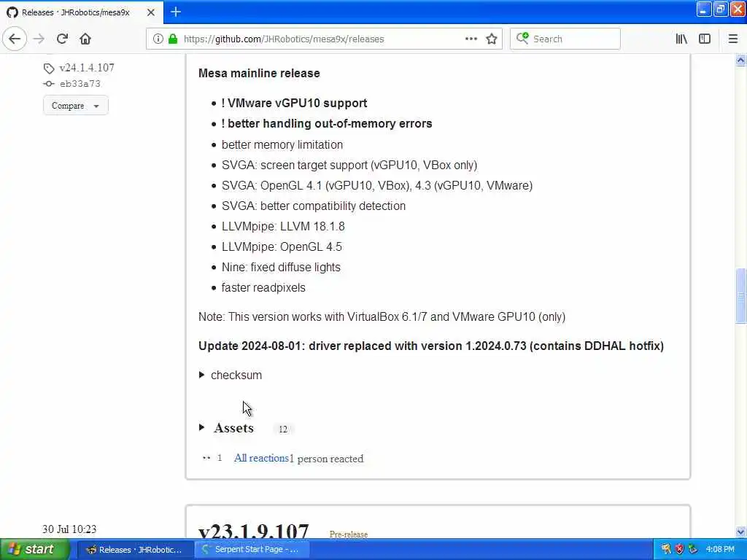Image resolution: width=747 pixels, height=560 pixels.
Task: Click the red shield tray icon
Action: coord(679,550)
